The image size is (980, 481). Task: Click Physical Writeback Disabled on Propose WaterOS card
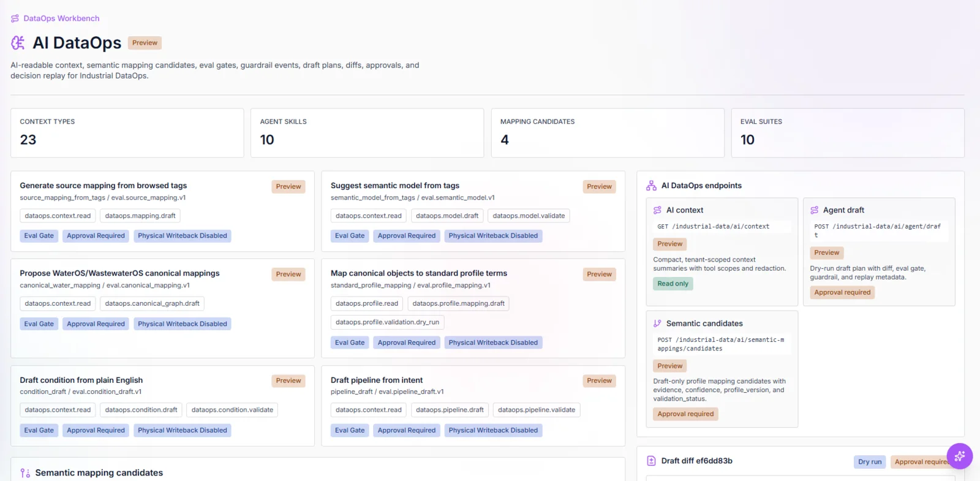click(x=183, y=324)
